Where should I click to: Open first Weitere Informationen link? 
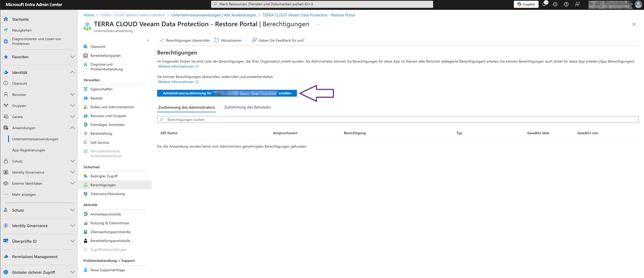(x=178, y=66)
